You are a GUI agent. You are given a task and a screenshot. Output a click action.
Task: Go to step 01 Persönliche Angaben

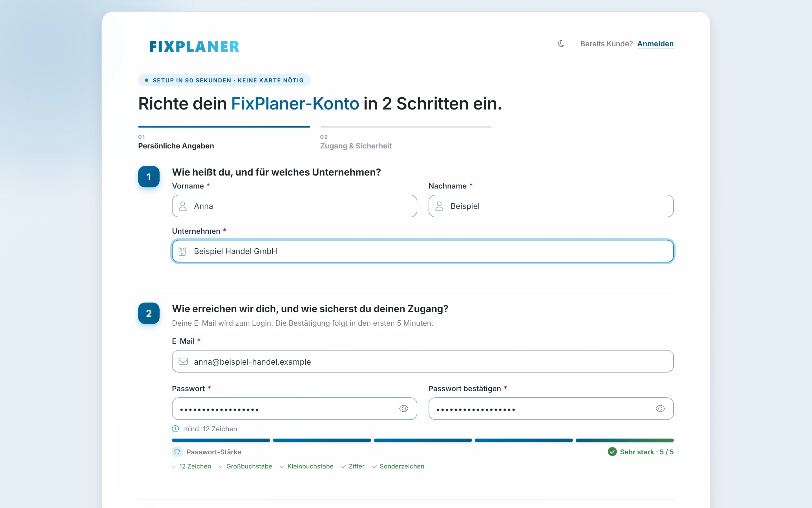(x=224, y=138)
